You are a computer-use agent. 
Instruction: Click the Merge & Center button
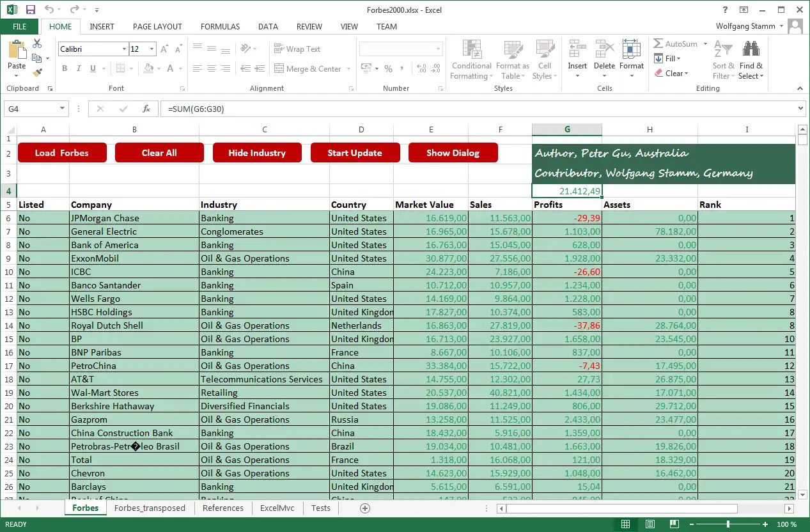(x=308, y=68)
